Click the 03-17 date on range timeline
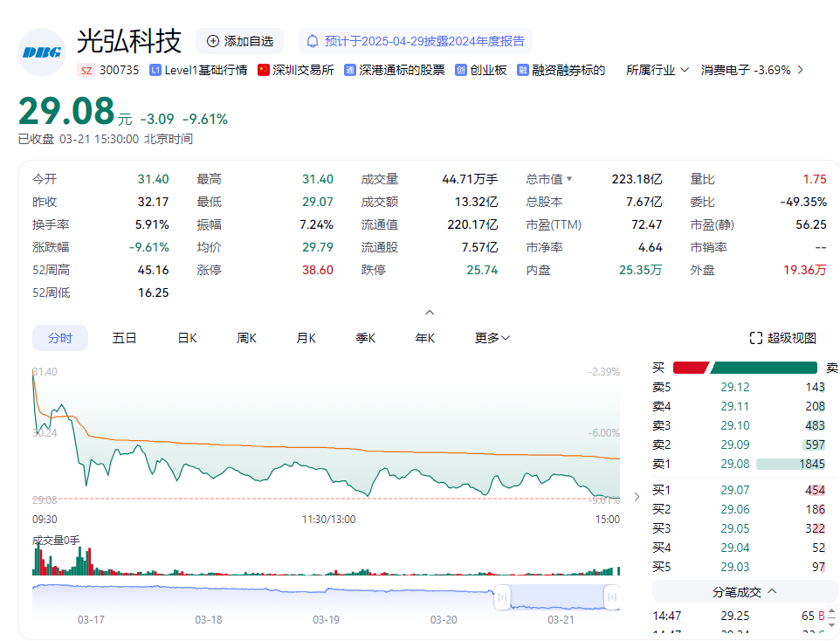Viewport: 840px width, 641px height. (91, 620)
